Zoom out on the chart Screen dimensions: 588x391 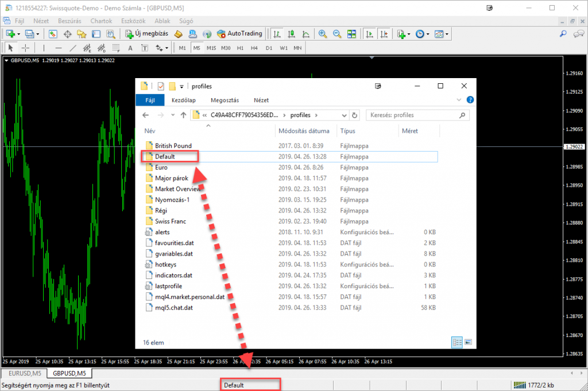[x=337, y=34]
